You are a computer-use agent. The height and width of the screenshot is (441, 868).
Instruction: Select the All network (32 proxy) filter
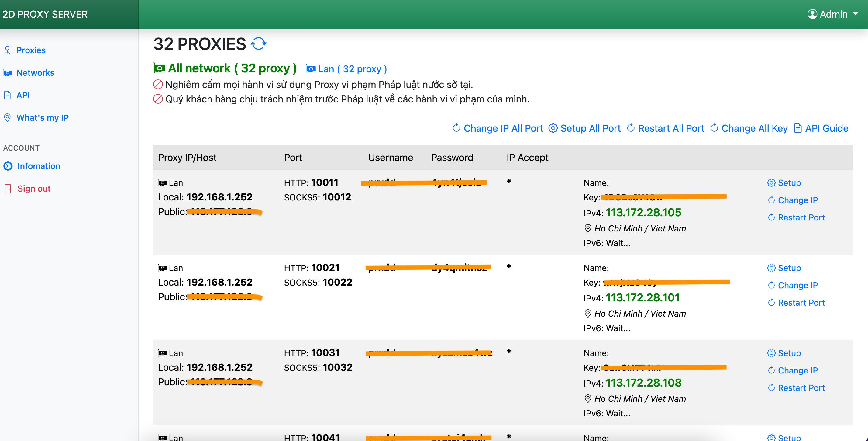click(225, 68)
